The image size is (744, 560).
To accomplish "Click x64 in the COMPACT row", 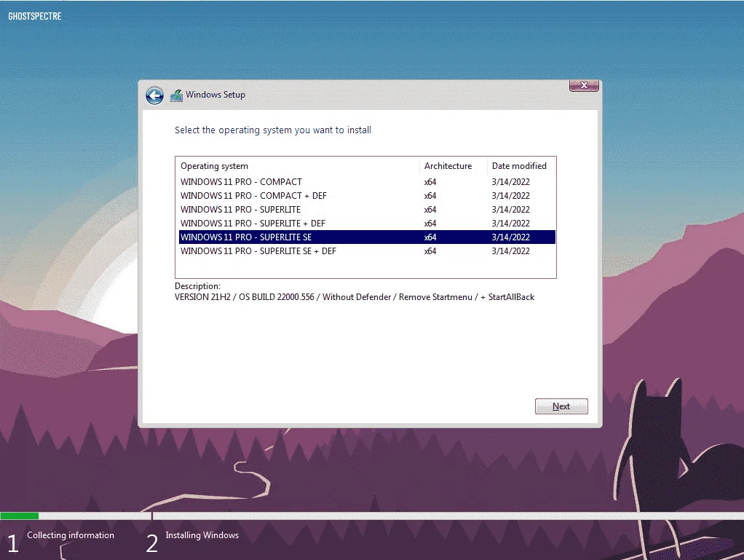I will point(430,182).
